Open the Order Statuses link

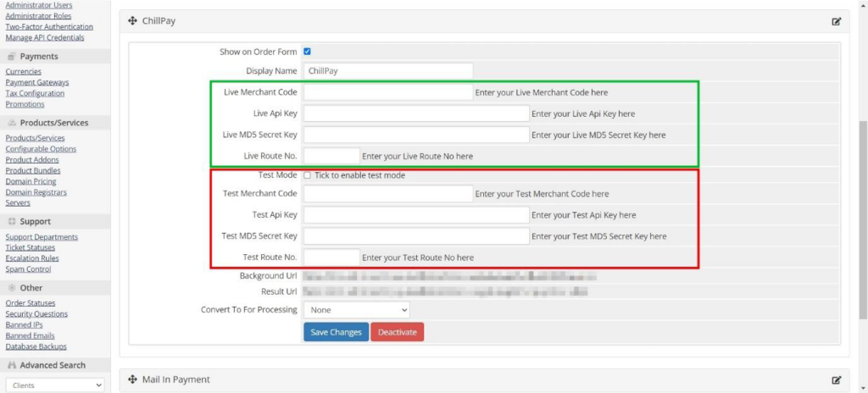tap(31, 302)
